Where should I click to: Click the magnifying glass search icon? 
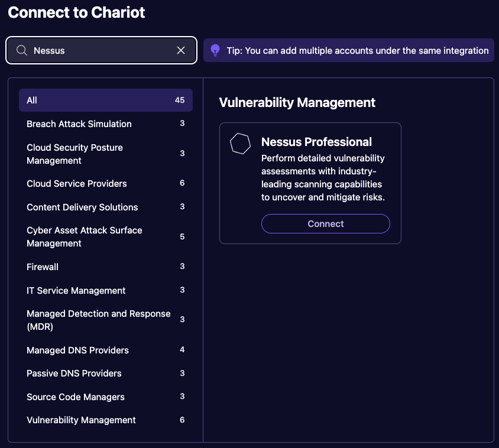tap(22, 50)
